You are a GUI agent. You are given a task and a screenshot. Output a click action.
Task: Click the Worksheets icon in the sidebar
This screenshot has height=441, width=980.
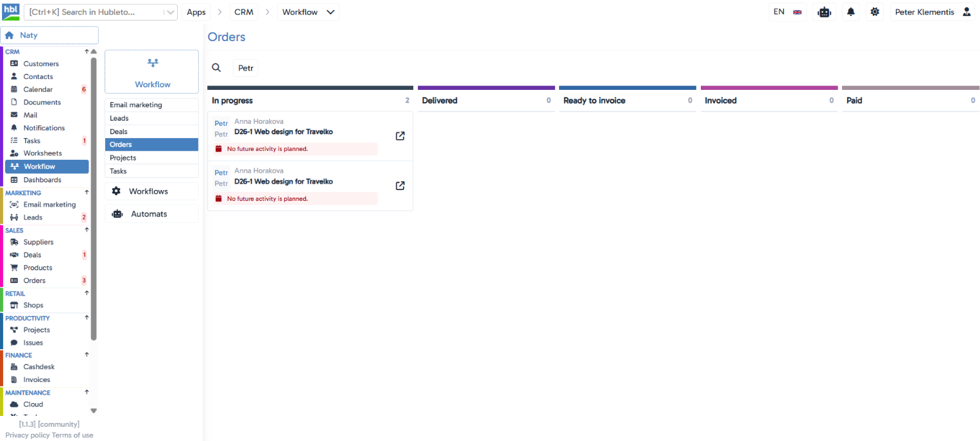pyautogui.click(x=14, y=153)
